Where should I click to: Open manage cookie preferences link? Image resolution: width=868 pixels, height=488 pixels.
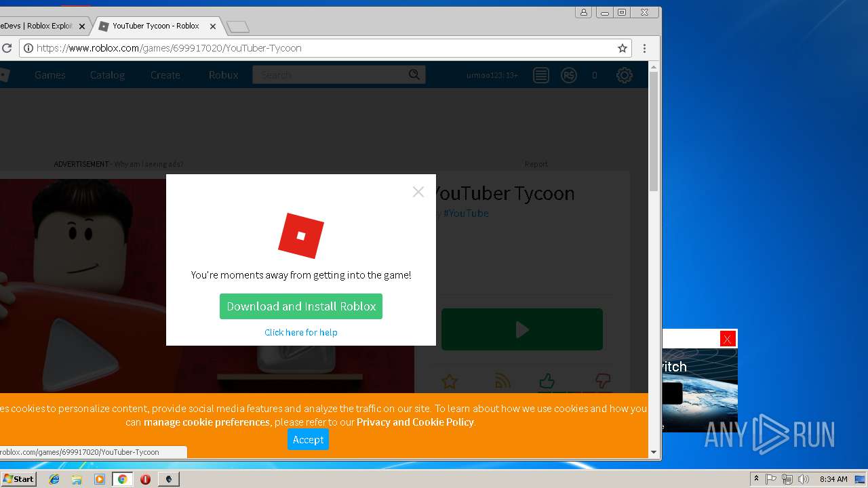tap(207, 422)
